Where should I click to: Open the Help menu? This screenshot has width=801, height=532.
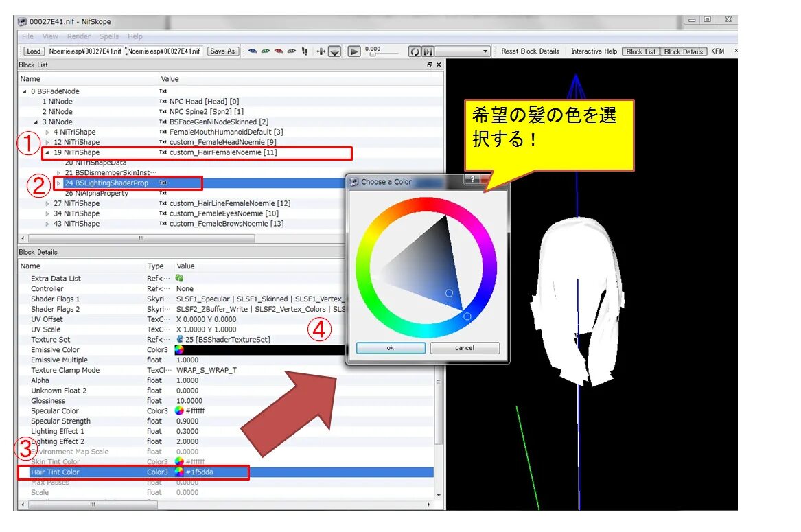pos(135,36)
